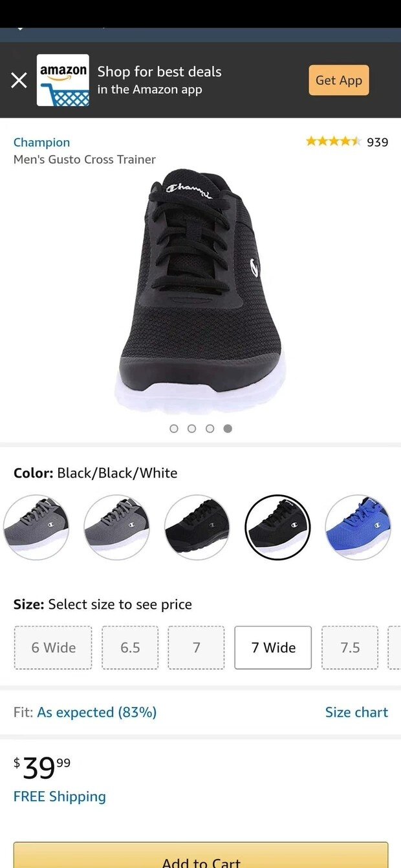Choose the all-black shoe color
Viewport: 401px width, 868px height.
click(197, 527)
